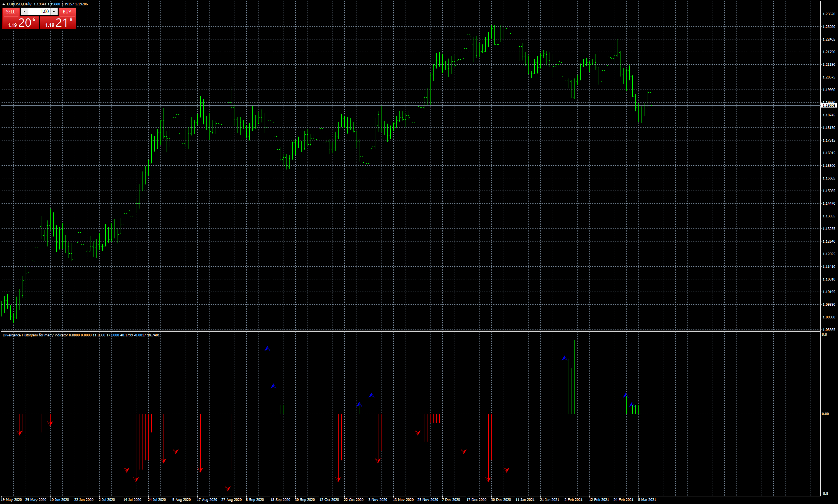Decrease lot volume with the down arrow
Image resolution: width=838 pixels, height=504 pixels.
click(24, 11)
